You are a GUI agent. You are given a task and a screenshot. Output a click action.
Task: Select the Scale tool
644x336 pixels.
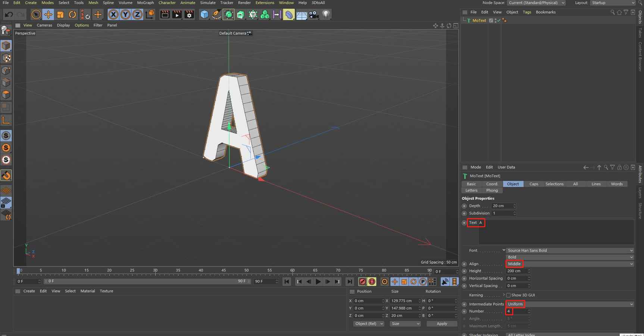[x=60, y=15]
